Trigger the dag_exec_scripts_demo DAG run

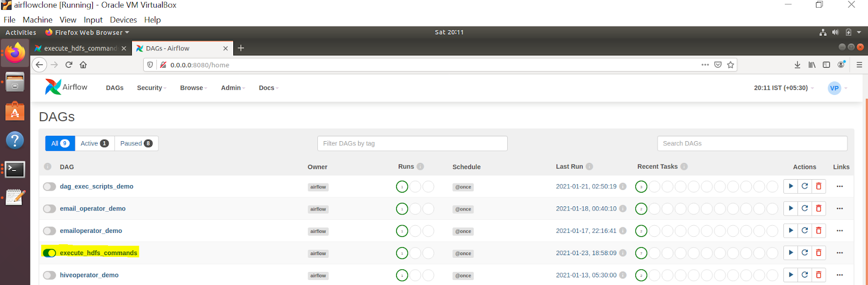[x=791, y=186]
